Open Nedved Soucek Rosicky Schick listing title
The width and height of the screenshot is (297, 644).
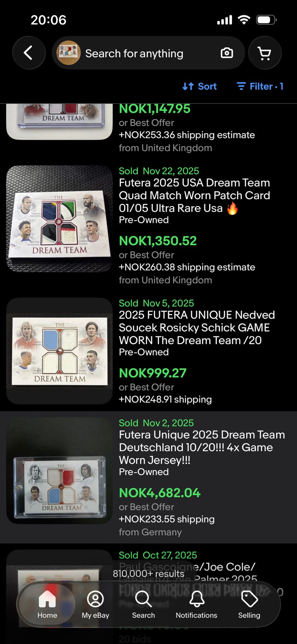point(197,328)
